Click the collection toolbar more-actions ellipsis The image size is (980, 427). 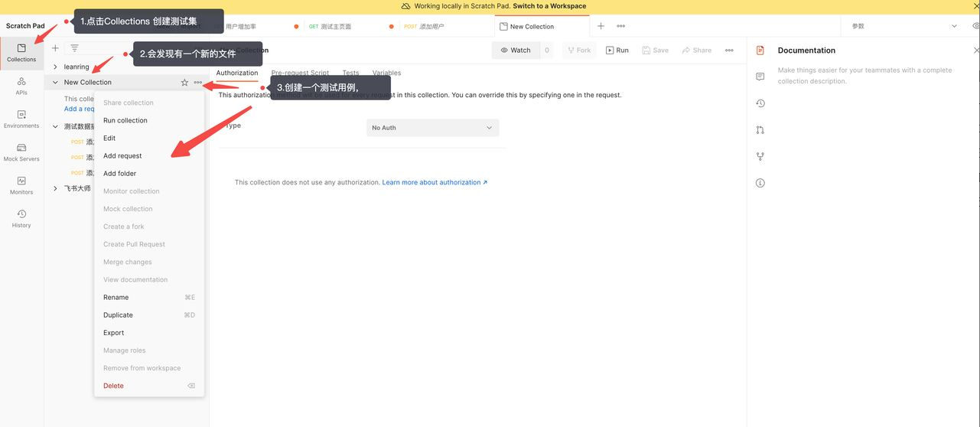(x=729, y=51)
